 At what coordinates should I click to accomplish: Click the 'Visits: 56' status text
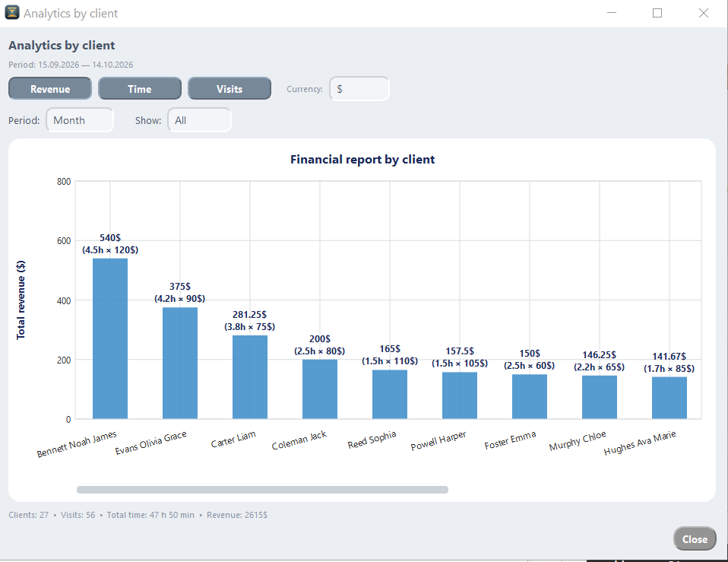tap(78, 515)
